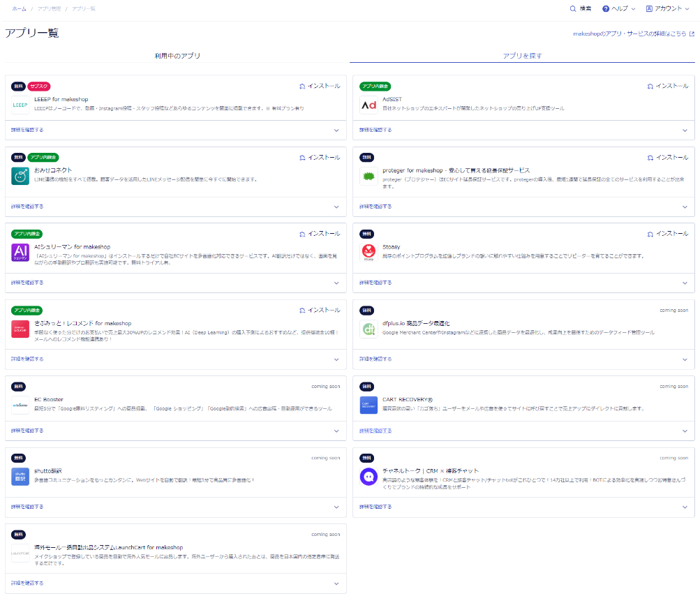Expand details chevron on LaunchCart card
The height and width of the screenshot is (596, 700).
336,583
